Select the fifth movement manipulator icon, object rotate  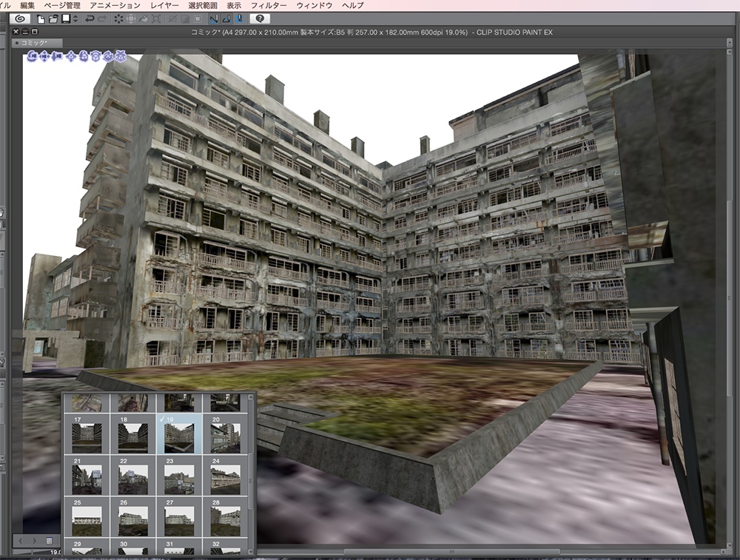point(84,57)
